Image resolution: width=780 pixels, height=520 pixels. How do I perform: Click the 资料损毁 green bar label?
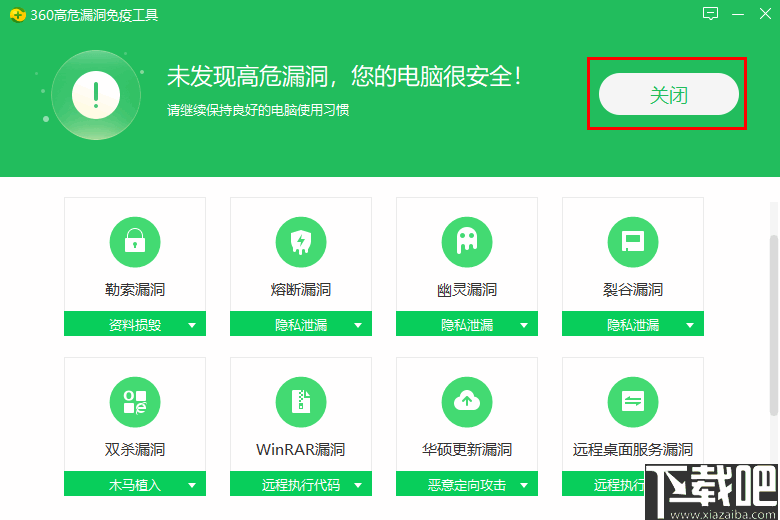(135, 325)
